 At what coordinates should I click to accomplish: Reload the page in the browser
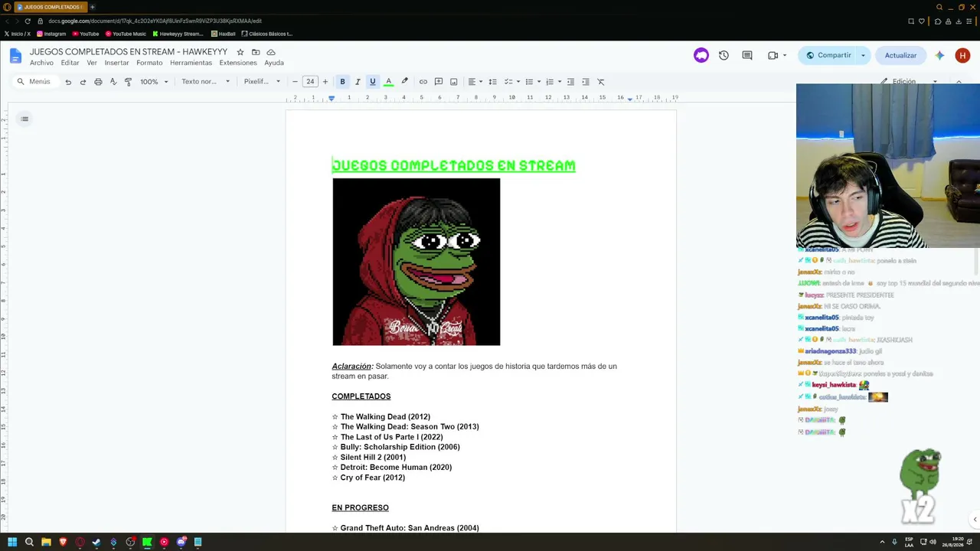28,21
